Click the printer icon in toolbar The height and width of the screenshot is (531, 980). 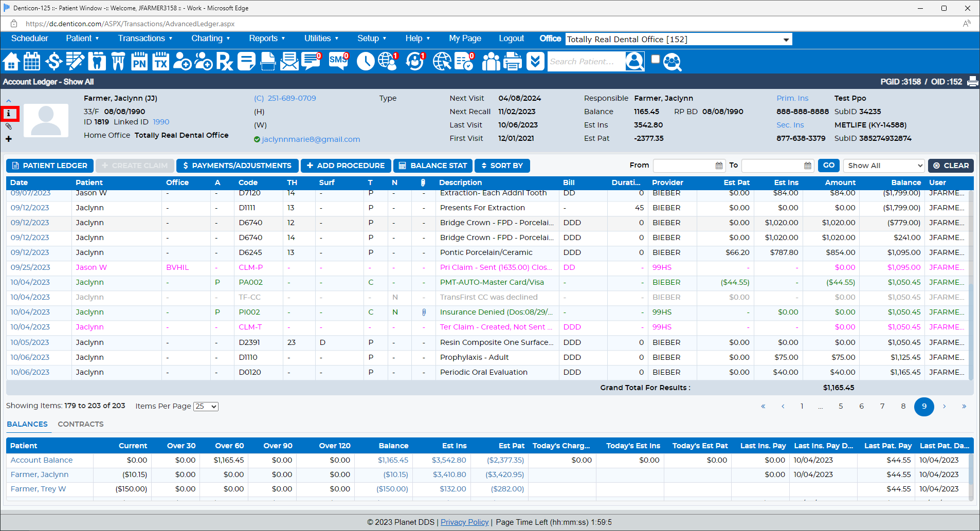pos(512,62)
